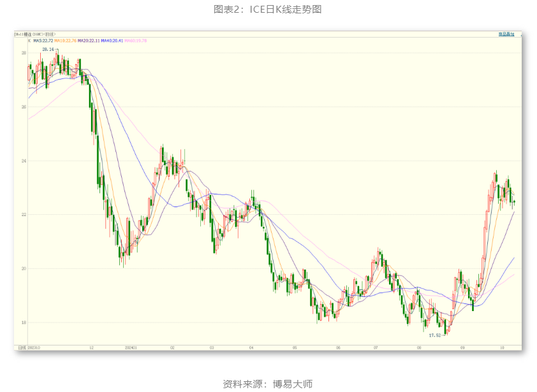The width and height of the screenshot is (537, 392).
Task: Click the 20 price level on Y axis
Action: (23, 268)
